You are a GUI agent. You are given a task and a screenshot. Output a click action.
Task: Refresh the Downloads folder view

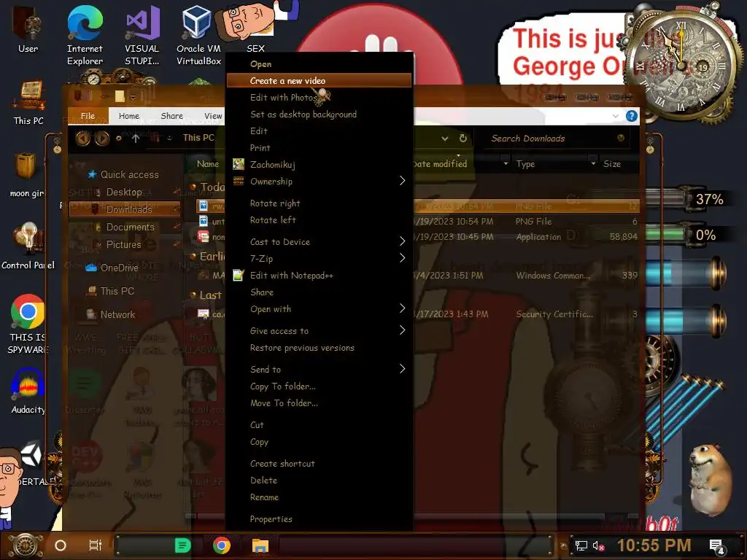(462, 138)
